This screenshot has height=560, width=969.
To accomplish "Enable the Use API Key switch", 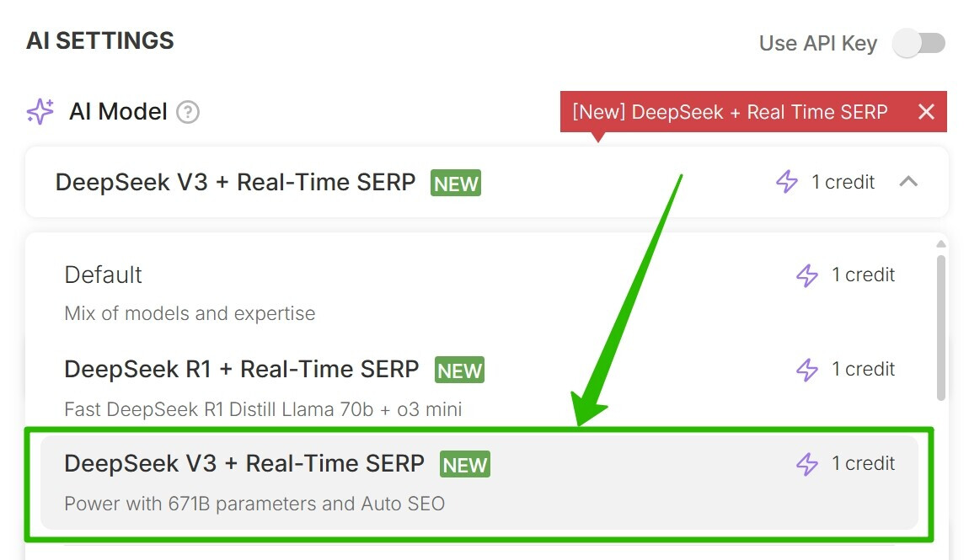I will pos(918,43).
